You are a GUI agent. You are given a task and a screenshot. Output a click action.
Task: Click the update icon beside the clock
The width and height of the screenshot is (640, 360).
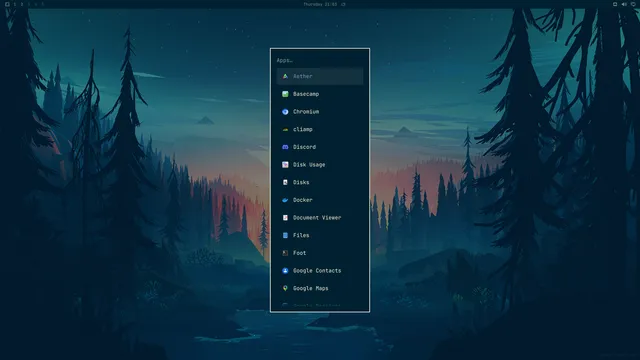click(x=343, y=4)
